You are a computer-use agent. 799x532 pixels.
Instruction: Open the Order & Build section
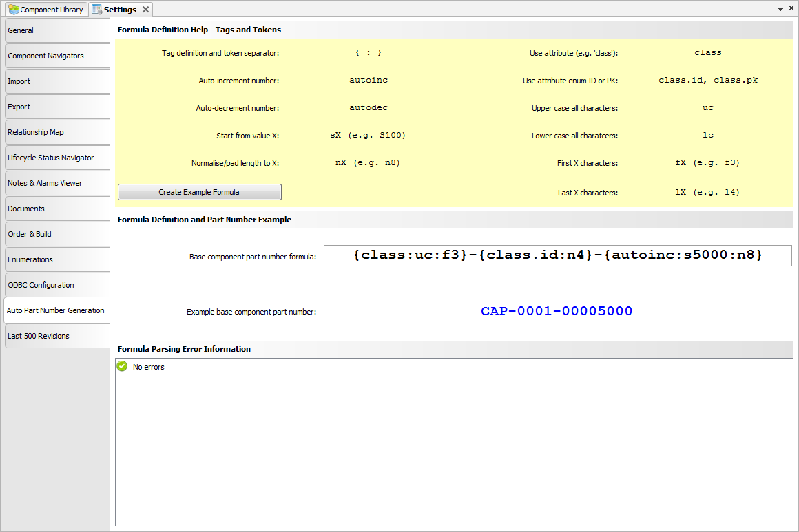(x=56, y=234)
